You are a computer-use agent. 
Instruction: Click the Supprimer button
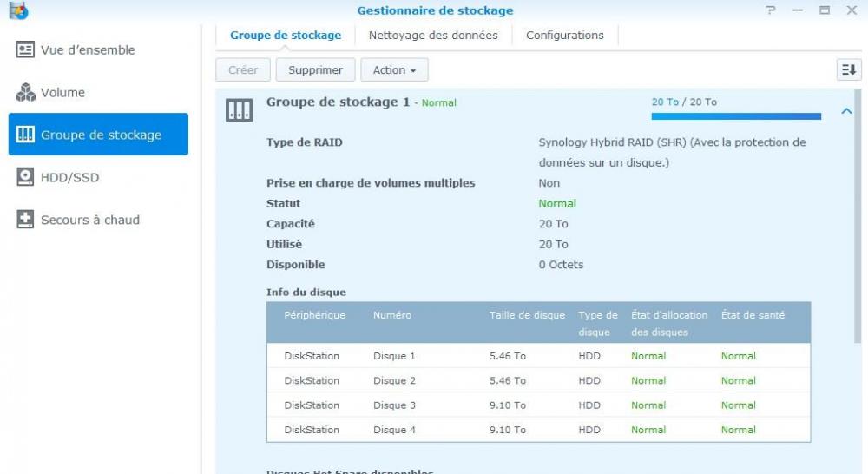316,69
